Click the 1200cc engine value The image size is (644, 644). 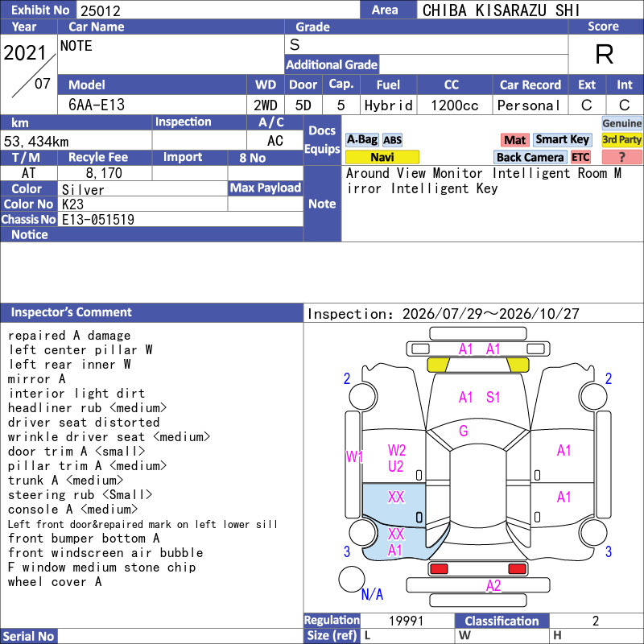(x=455, y=105)
